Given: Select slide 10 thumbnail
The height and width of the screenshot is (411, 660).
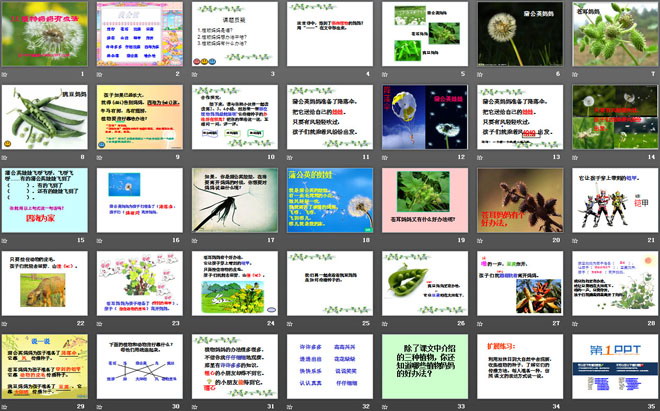Looking at the screenshot, I should click(235, 117).
